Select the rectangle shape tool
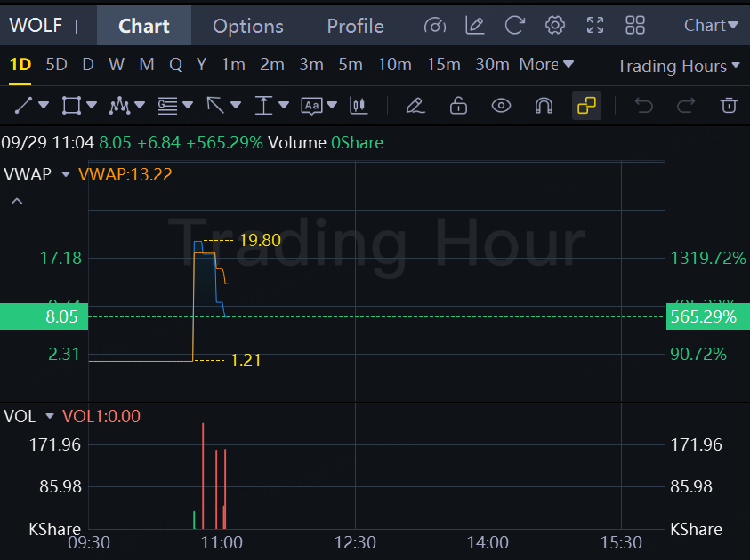 click(71, 105)
